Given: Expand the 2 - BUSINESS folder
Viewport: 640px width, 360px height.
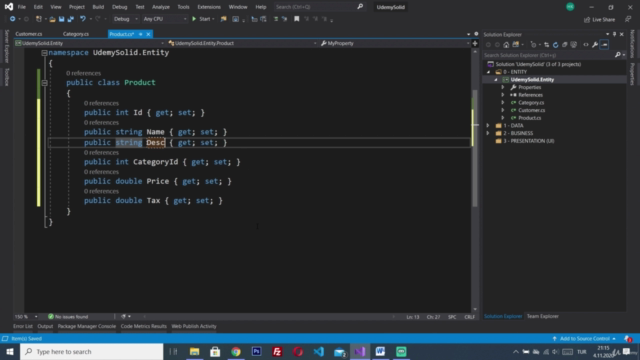Looking at the screenshot, I should click(488, 133).
